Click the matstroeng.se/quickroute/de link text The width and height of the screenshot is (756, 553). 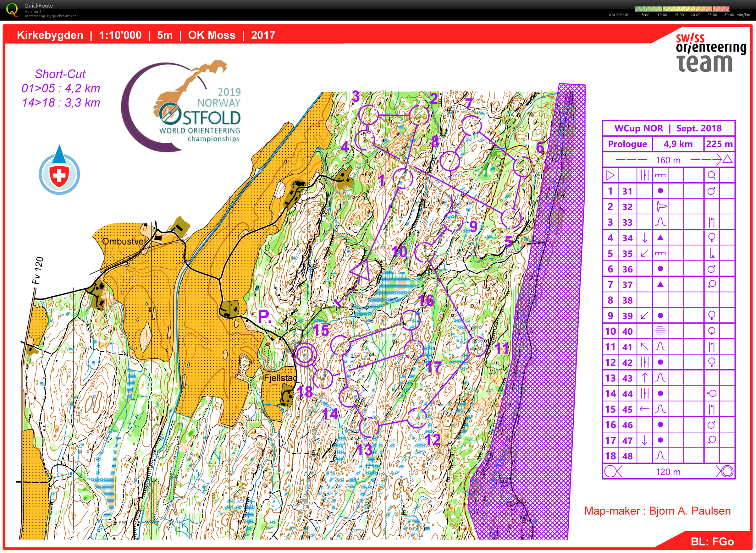click(x=51, y=16)
